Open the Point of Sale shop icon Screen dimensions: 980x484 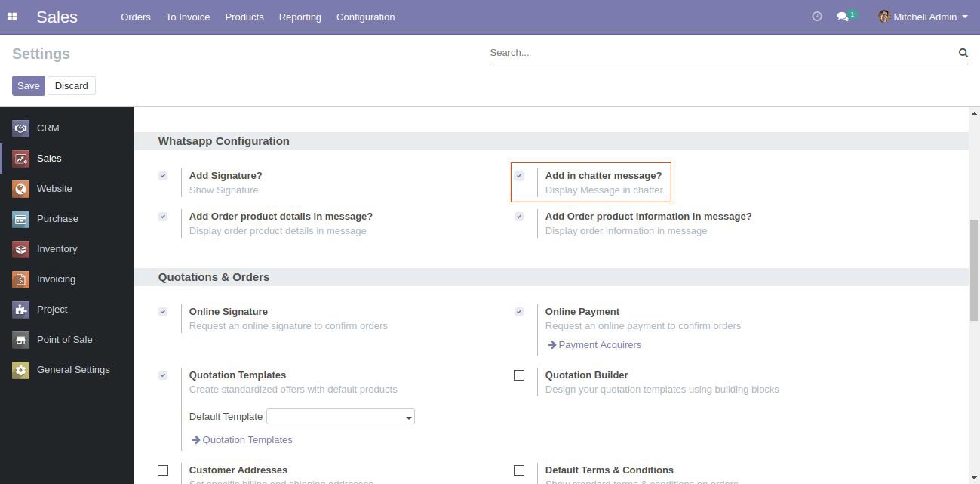tap(20, 340)
